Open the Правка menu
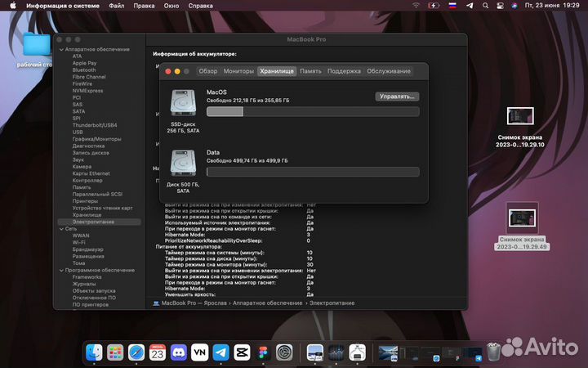 (x=144, y=6)
